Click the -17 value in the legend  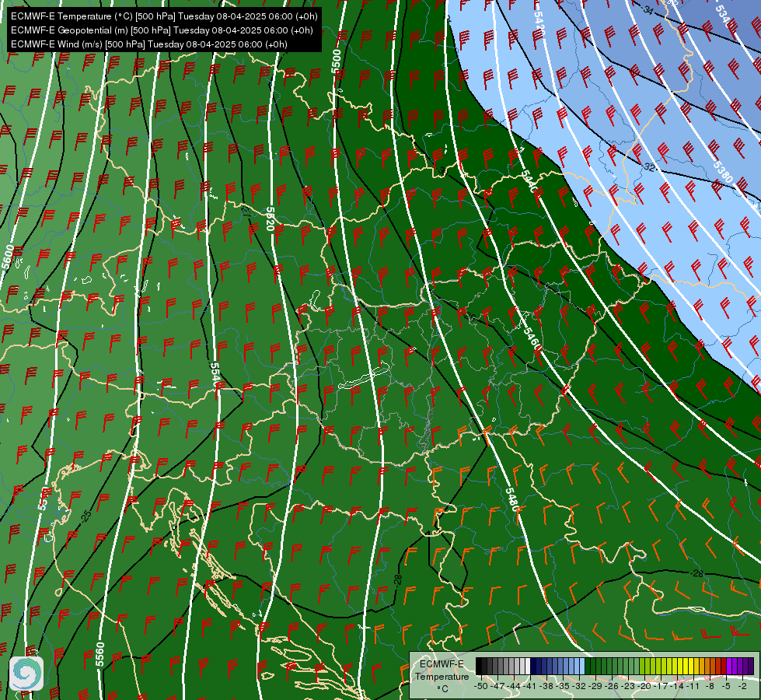pos(661,686)
